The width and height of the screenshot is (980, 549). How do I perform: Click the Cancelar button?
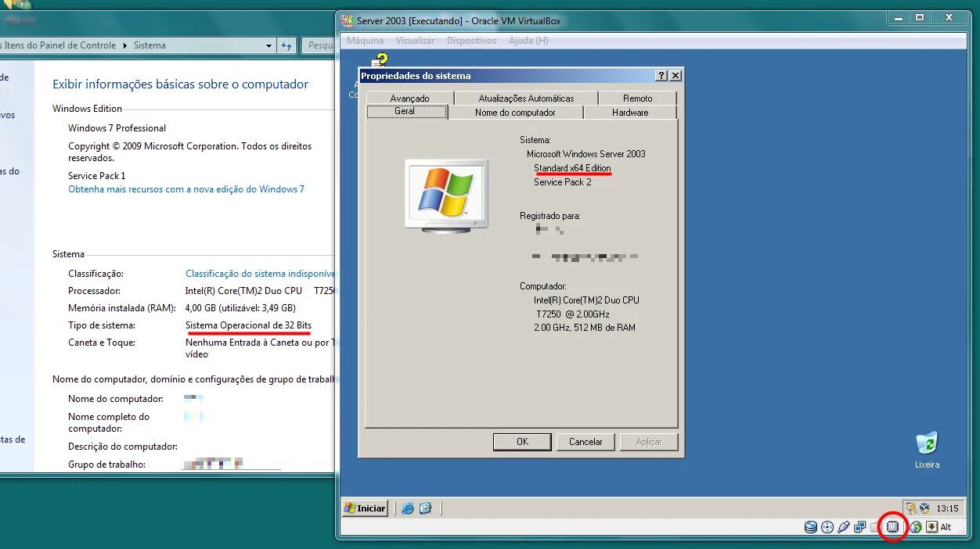click(x=585, y=442)
